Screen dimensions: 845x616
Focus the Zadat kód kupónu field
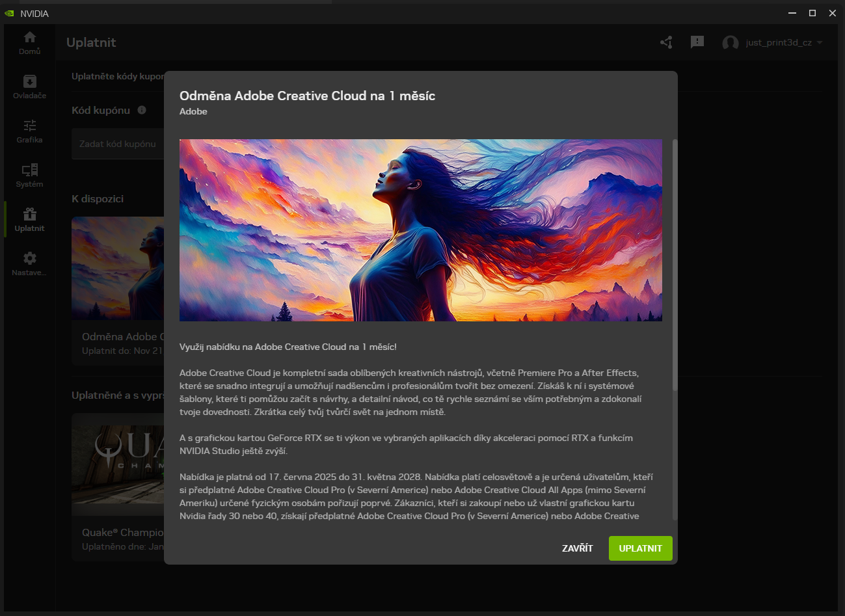click(118, 144)
